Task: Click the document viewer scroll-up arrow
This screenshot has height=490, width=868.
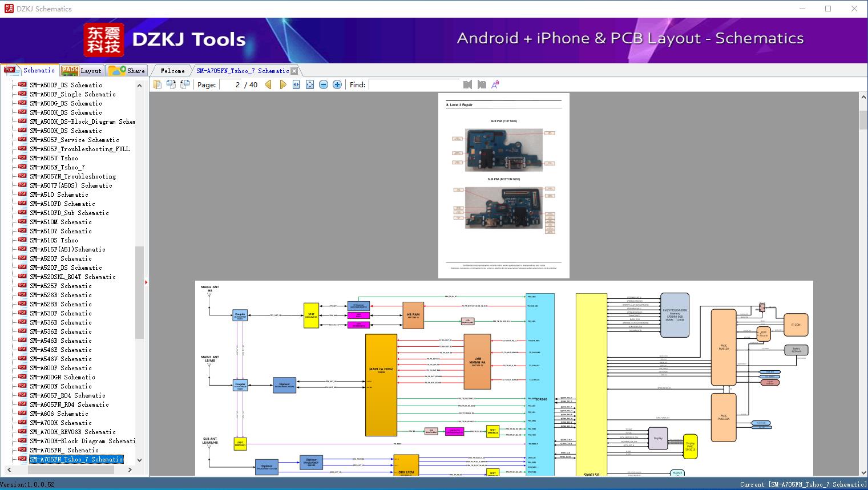Action: click(x=863, y=98)
